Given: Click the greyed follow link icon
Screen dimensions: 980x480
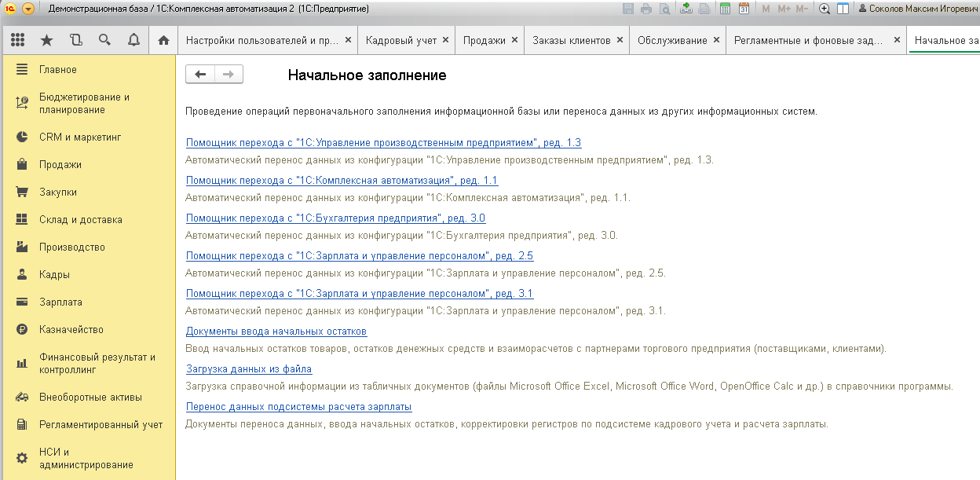Looking at the screenshot, I should tap(704, 9).
